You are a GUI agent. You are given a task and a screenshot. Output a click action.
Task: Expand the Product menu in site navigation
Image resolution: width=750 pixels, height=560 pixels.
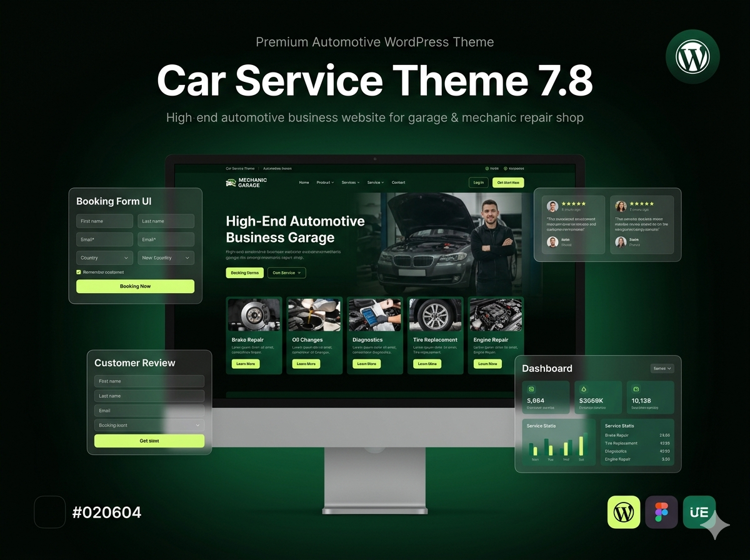pos(325,182)
